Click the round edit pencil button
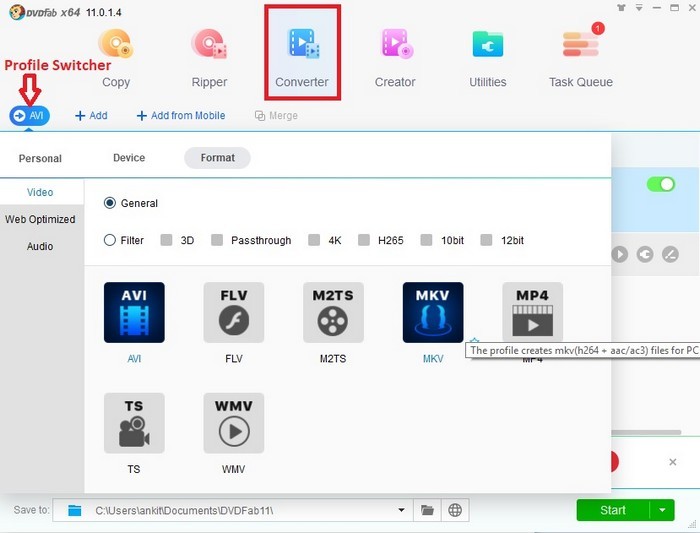 (x=670, y=254)
